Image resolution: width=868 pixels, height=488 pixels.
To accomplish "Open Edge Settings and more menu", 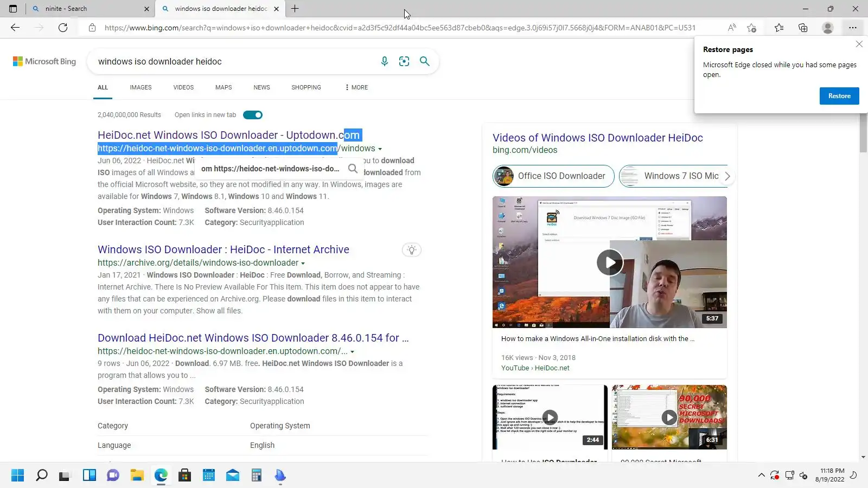I will (853, 28).
